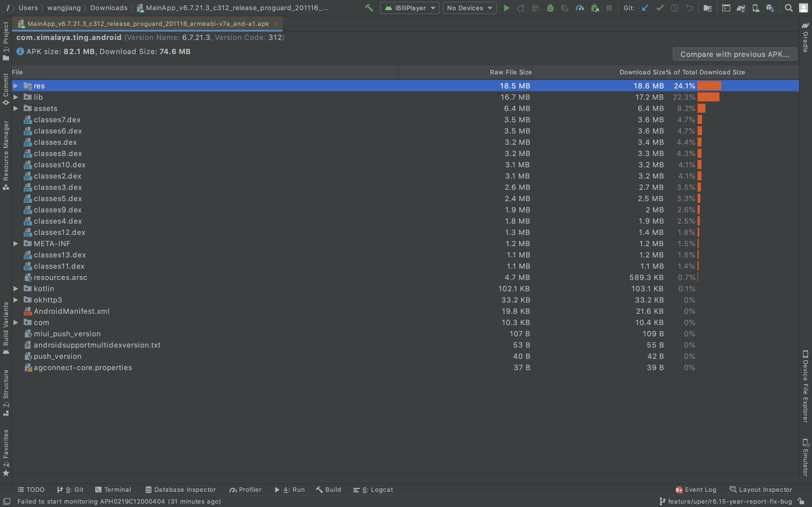
Task: Run the app with green play icon
Action: (506, 8)
